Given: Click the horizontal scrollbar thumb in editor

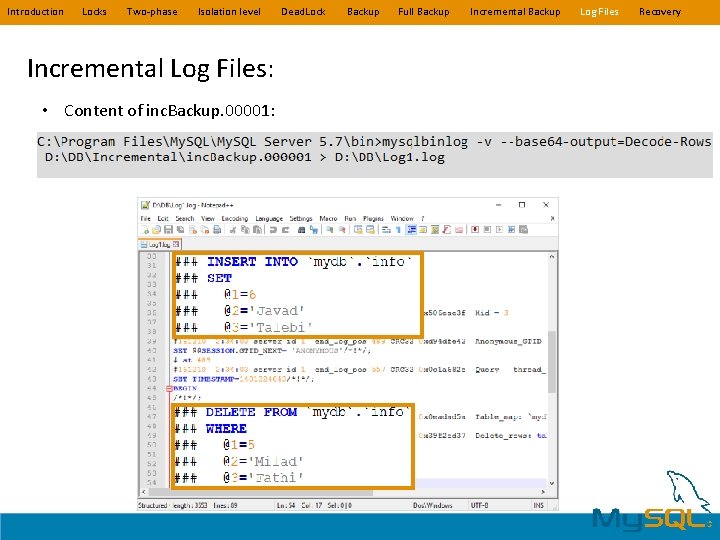Looking at the screenshot, I should [261, 492].
